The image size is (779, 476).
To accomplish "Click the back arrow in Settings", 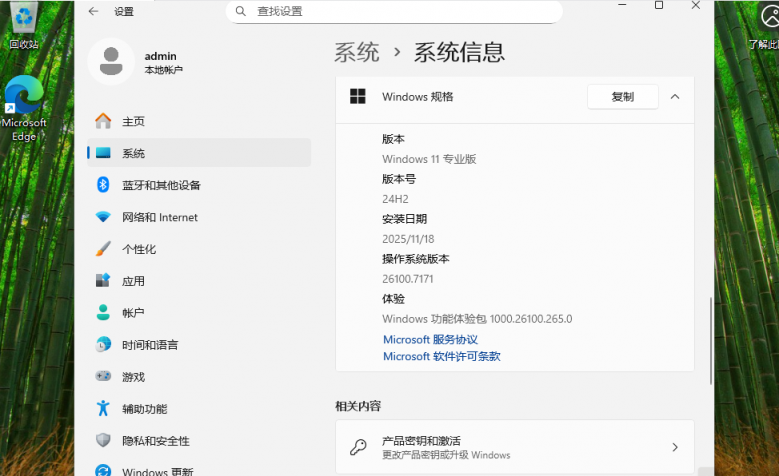I will (93, 11).
